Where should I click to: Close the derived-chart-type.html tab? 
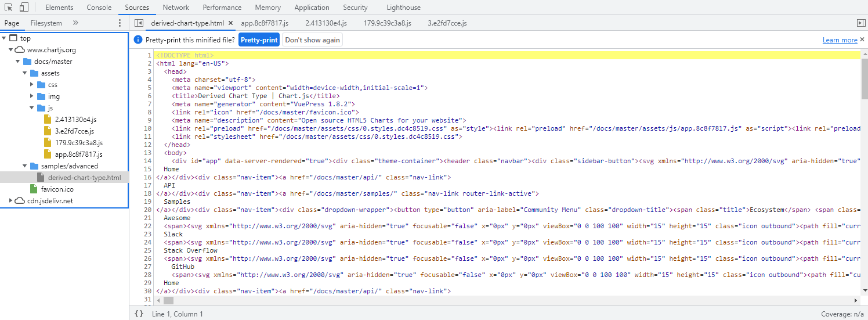pos(230,23)
